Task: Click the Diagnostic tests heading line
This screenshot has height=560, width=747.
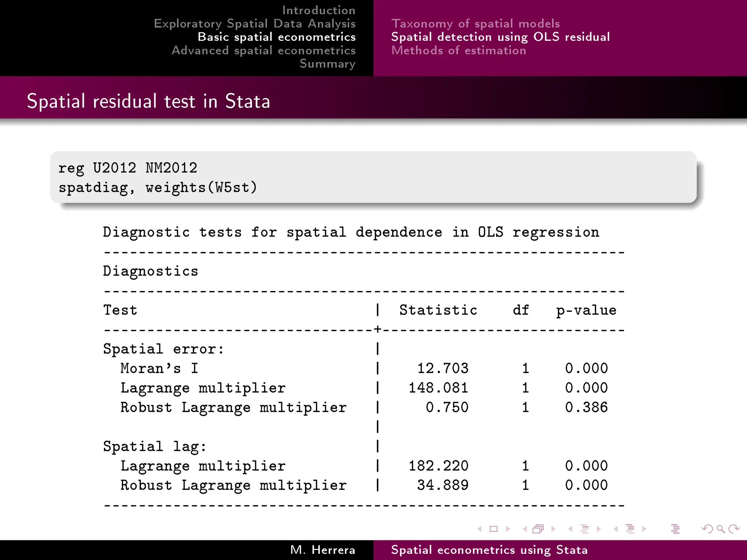Action: (x=351, y=232)
